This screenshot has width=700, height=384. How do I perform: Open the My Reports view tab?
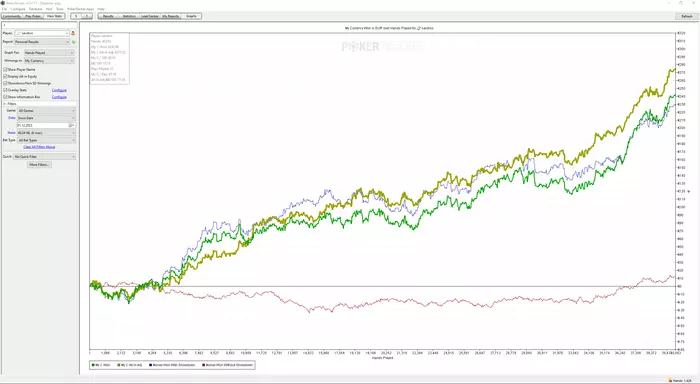coord(171,16)
